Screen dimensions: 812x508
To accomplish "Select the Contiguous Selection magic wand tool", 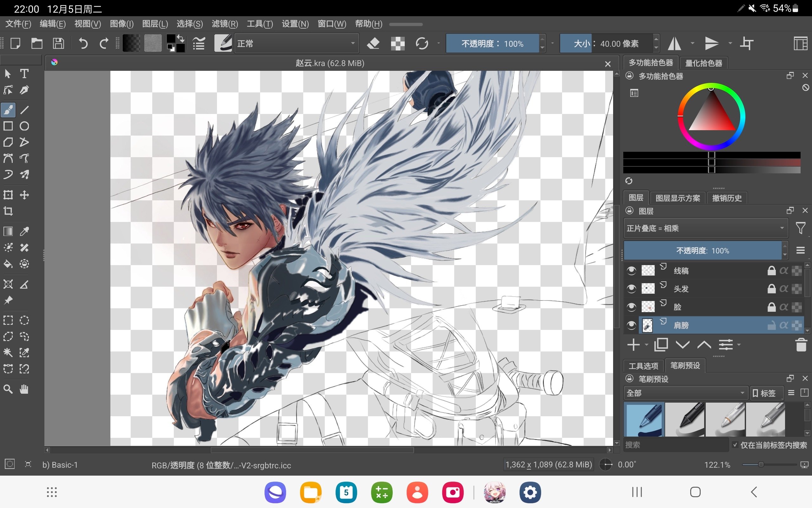I will [x=8, y=352].
